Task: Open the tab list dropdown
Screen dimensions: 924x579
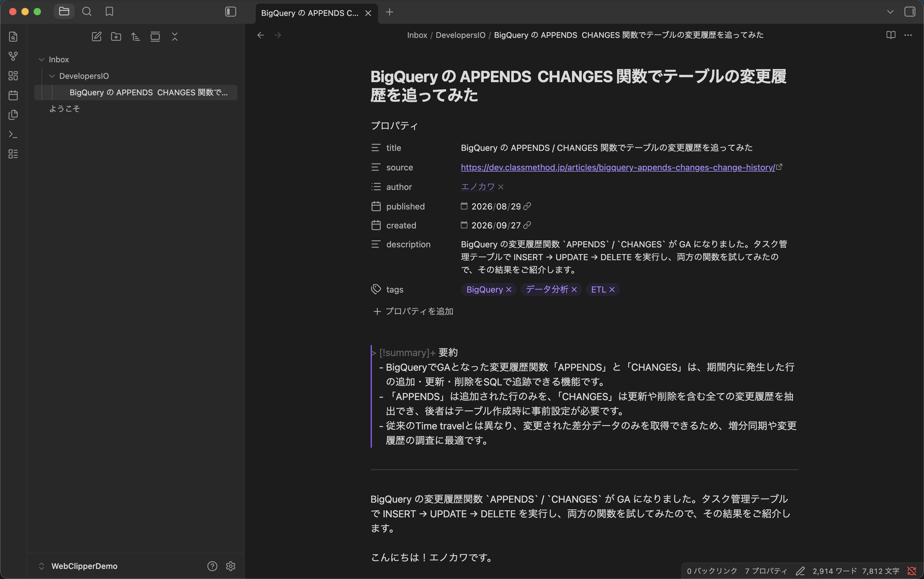Action: [890, 12]
